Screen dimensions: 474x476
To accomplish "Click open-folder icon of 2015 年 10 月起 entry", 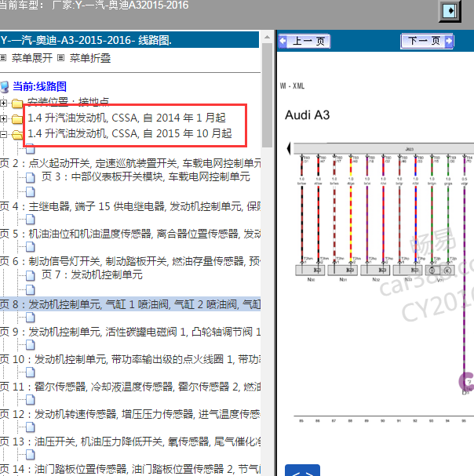I will (17, 134).
